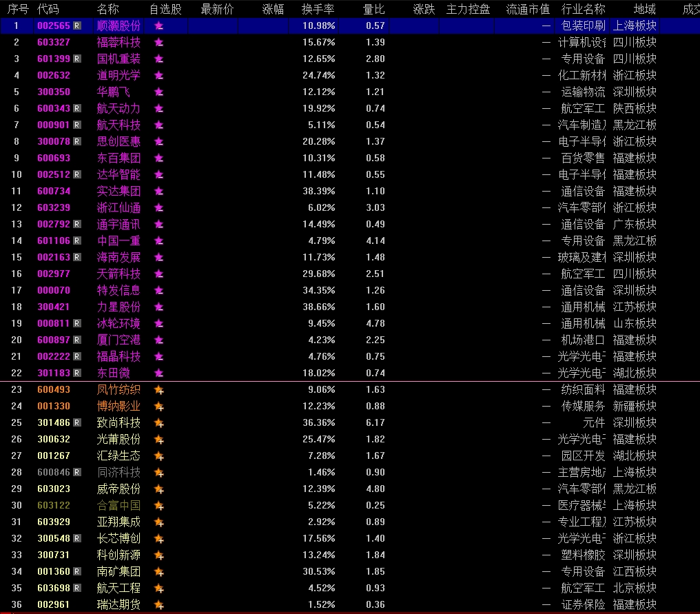Click the star icon for 国机重装

[158, 59]
